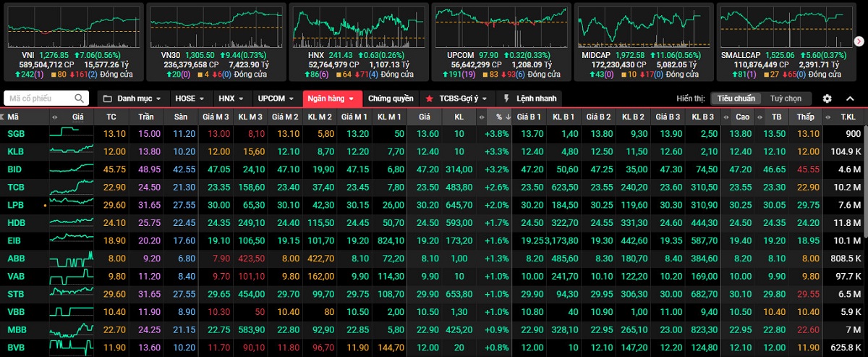The width and height of the screenshot is (868, 357).
Task: Click the lightning bolt Lệnh nhanh icon
Action: tap(506, 98)
